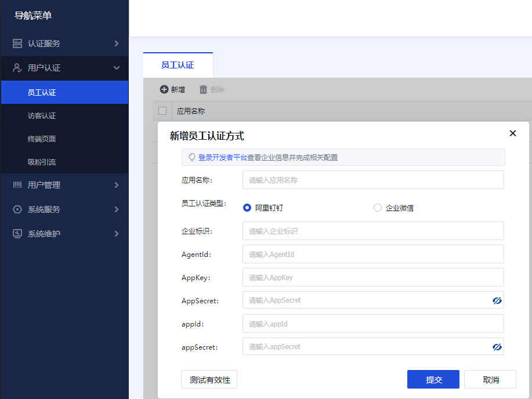This screenshot has height=399, width=532.
Task: Click the 删除 trash icon in toolbar
Action: point(203,89)
